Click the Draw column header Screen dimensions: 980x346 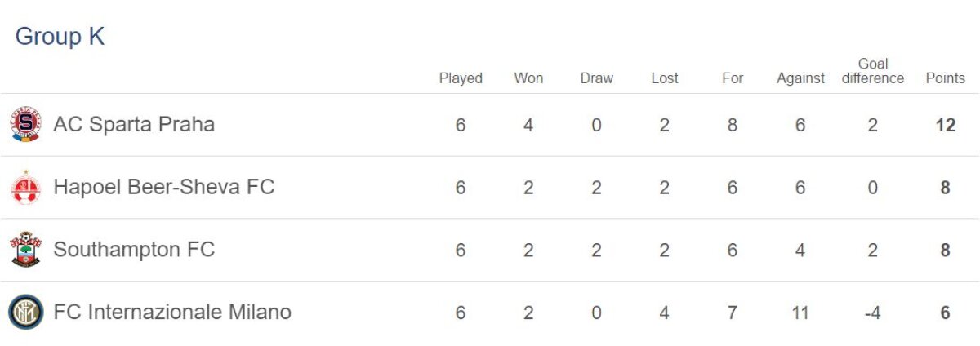click(596, 78)
